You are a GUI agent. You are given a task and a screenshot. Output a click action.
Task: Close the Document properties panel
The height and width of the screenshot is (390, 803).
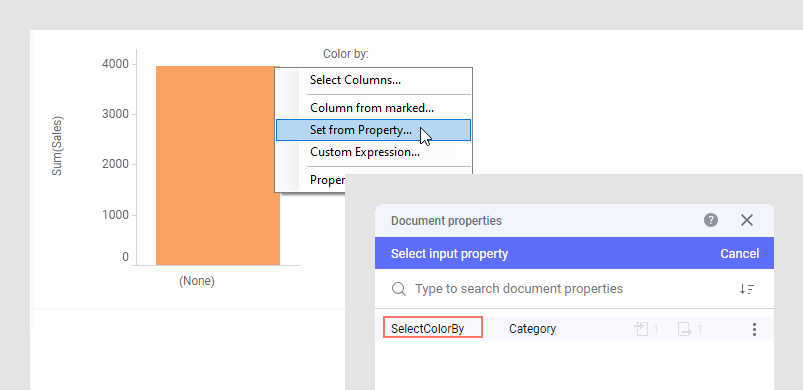[x=747, y=221]
